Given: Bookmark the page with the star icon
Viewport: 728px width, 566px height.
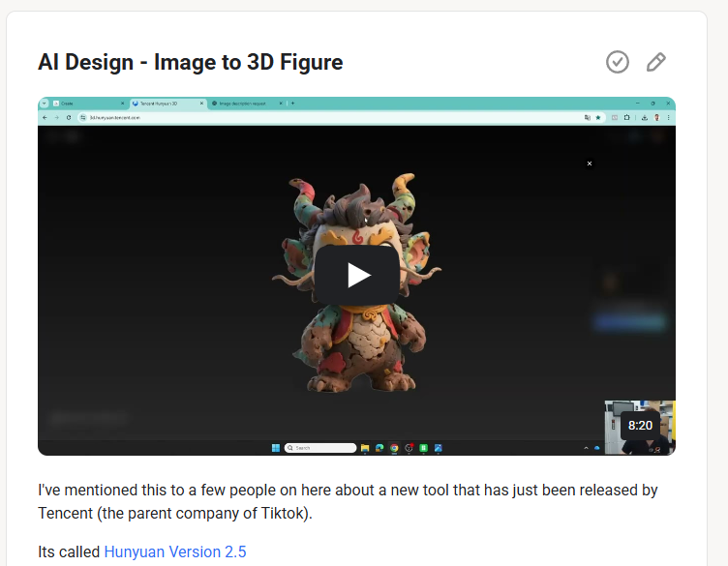Looking at the screenshot, I should tap(598, 117).
